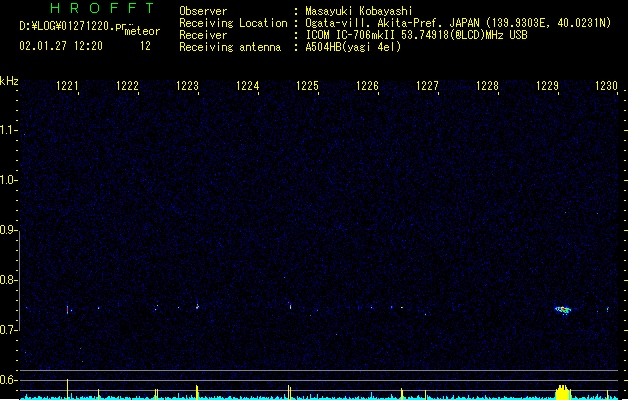Click the 1230 time axis marker
The height and width of the screenshot is (400, 629).
tap(606, 86)
